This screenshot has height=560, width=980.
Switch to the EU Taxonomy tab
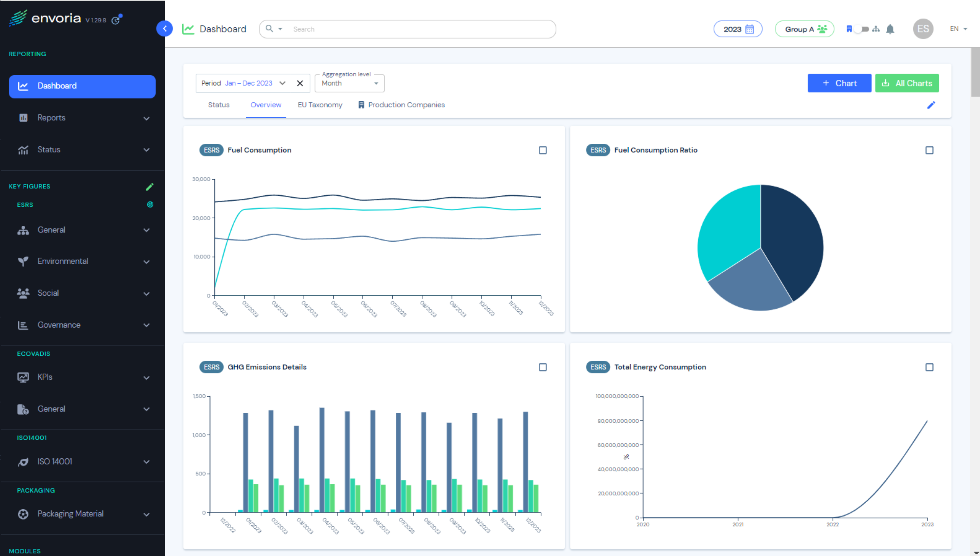[x=319, y=105]
